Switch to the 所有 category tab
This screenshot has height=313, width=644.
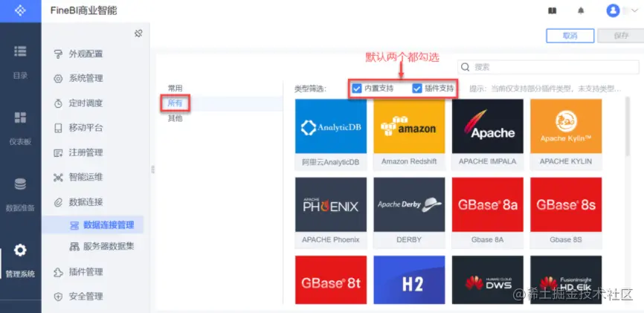[x=175, y=103]
